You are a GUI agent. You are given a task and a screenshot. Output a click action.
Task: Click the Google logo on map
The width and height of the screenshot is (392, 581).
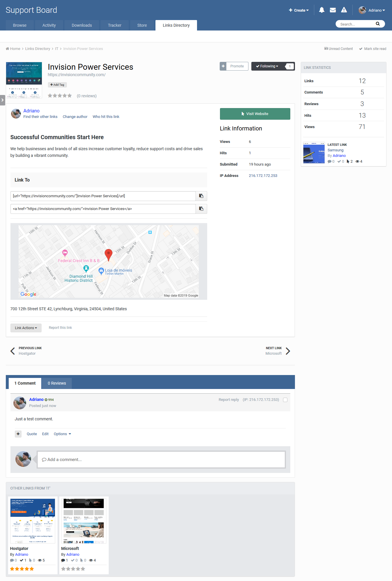(x=28, y=294)
